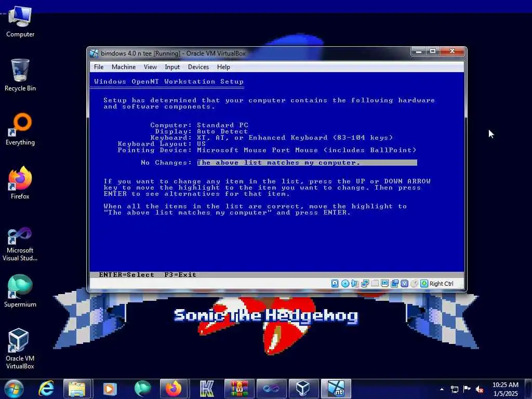532x399 pixels.
Task: Open Supermium from the taskbar
Action: click(x=142, y=389)
